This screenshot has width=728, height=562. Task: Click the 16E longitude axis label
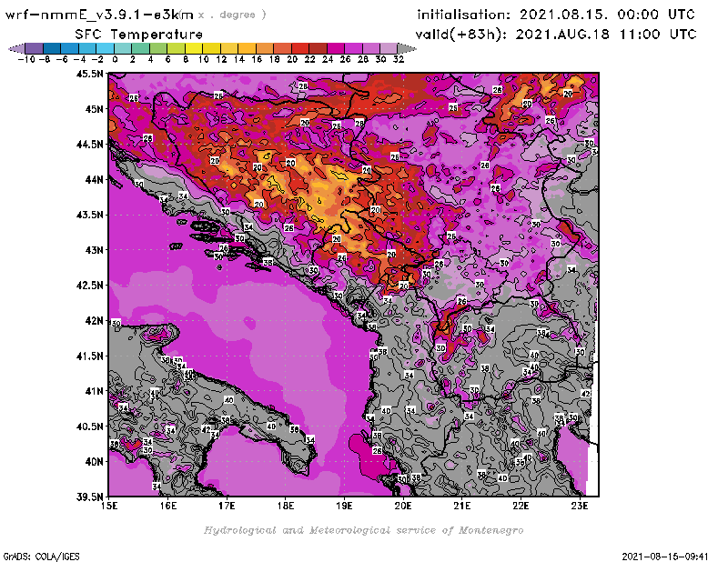coord(168,506)
